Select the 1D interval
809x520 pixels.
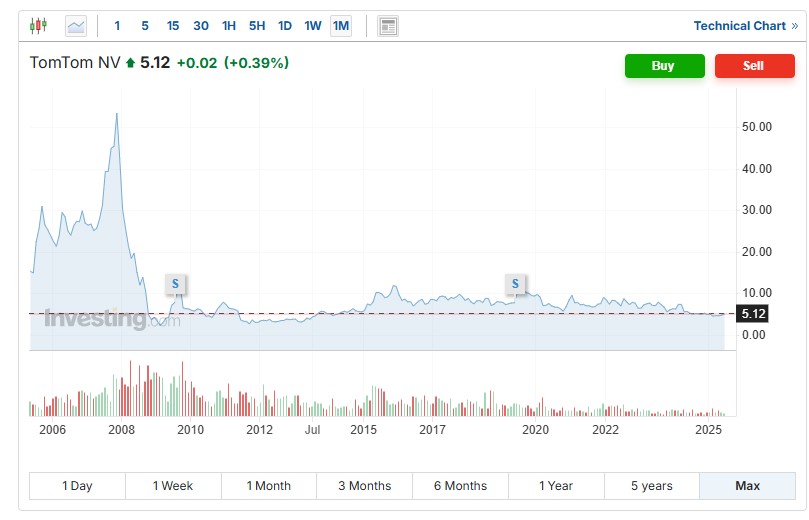[285, 26]
